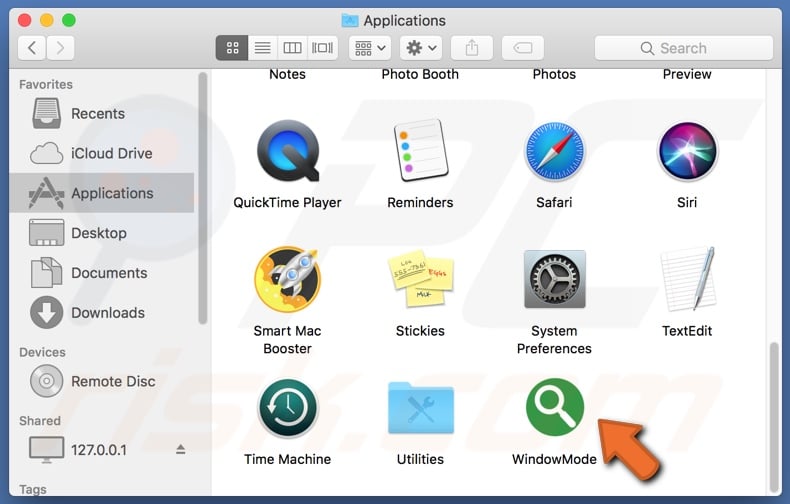Open the Action gear dropdown menu

[421, 48]
